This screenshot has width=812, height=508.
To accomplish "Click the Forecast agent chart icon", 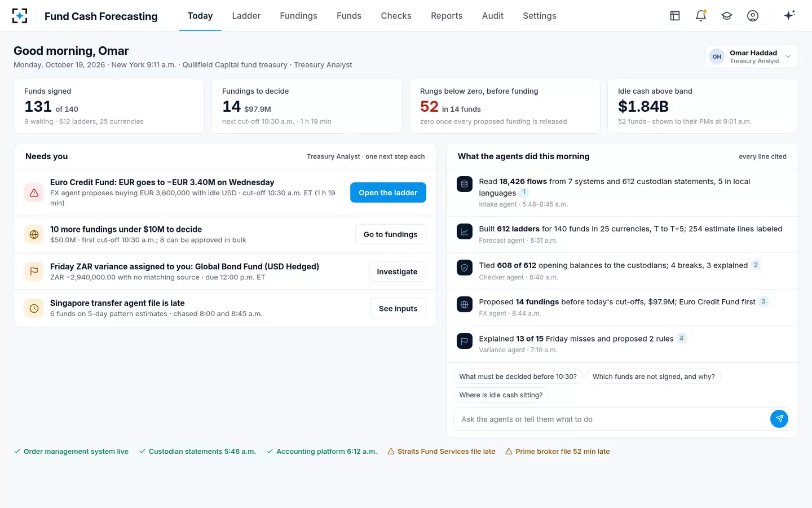I will click(465, 231).
